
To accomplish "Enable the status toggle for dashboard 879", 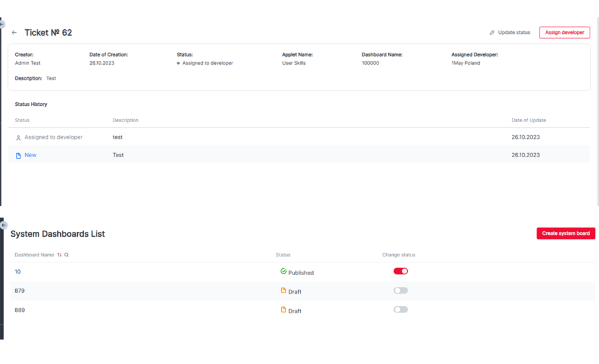I will [401, 290].
